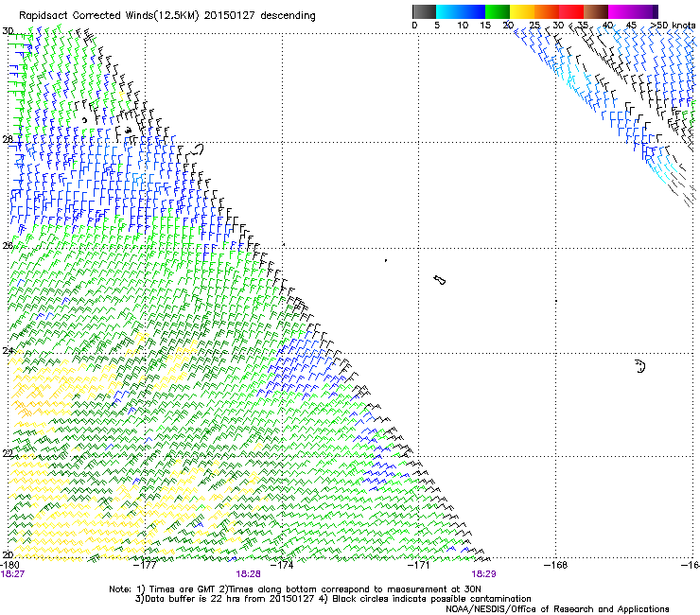The width and height of the screenshot is (700, 615).
Task: Click the 'Data buffer is 22 hrs' note line
Action: click(333, 599)
